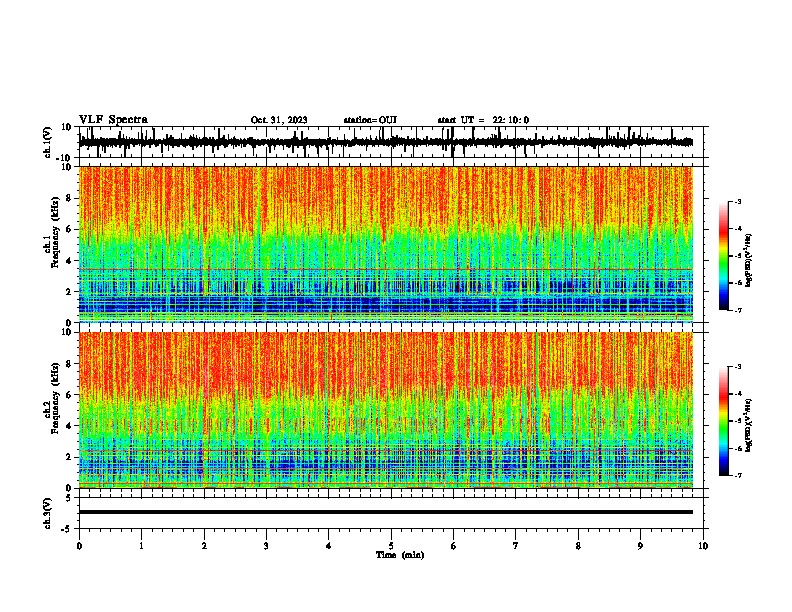
Task: Click tick label "7" on the time axis
Action: pos(516,546)
